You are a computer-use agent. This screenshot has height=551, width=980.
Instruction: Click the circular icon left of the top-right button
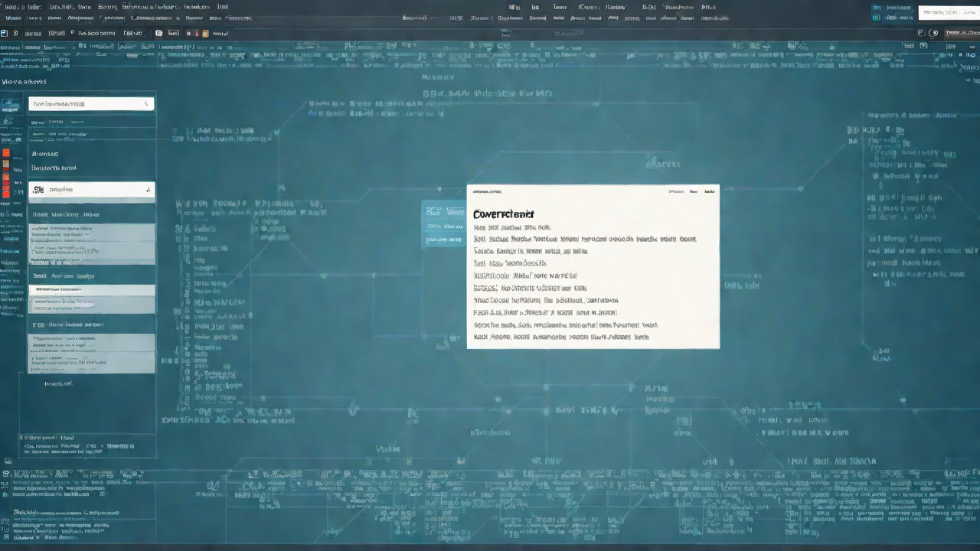coord(933,34)
